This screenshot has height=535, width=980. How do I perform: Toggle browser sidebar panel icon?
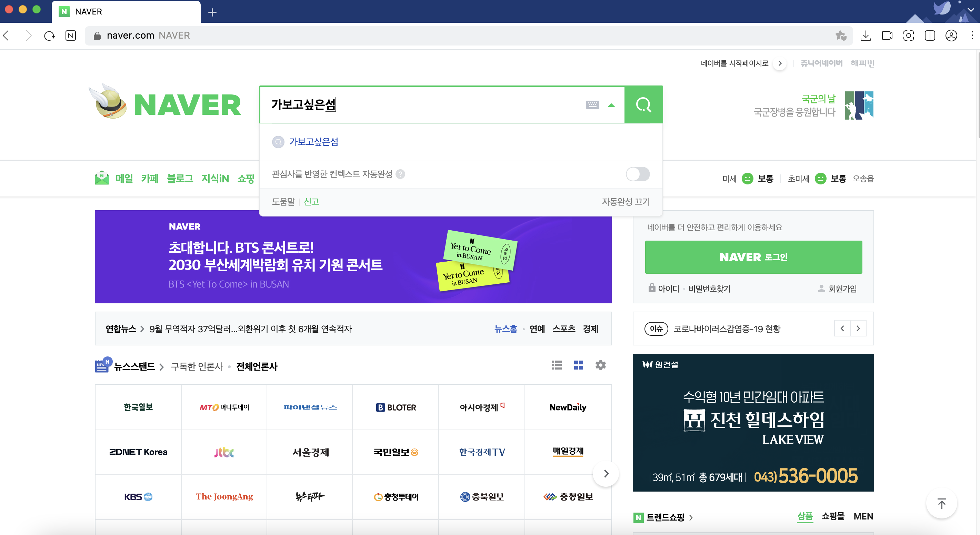pyautogui.click(x=929, y=36)
